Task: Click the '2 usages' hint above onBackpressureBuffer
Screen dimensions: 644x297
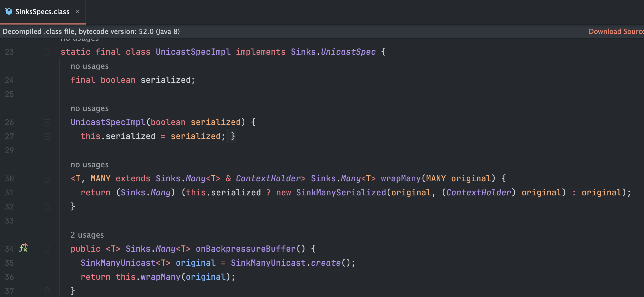Action: (87, 235)
